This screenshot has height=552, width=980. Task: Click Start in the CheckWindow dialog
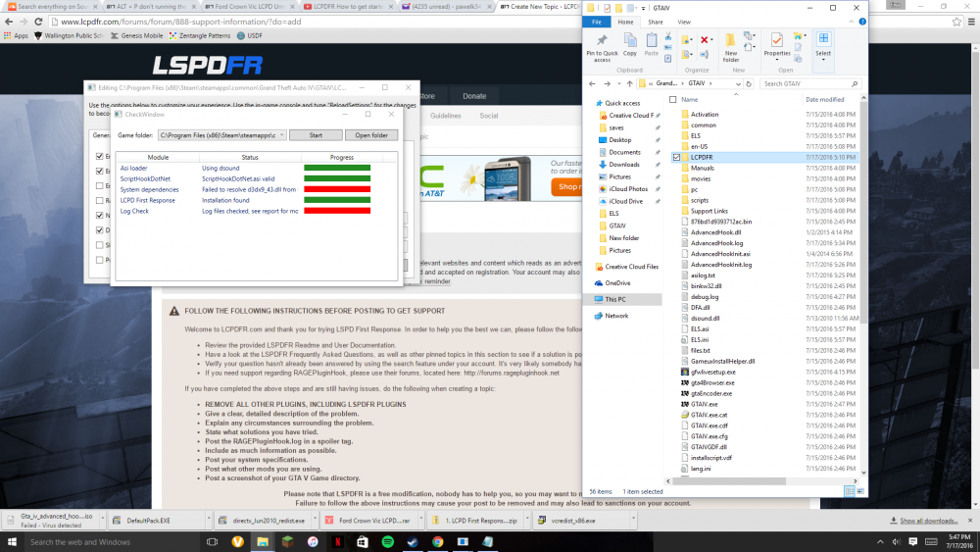click(x=316, y=135)
